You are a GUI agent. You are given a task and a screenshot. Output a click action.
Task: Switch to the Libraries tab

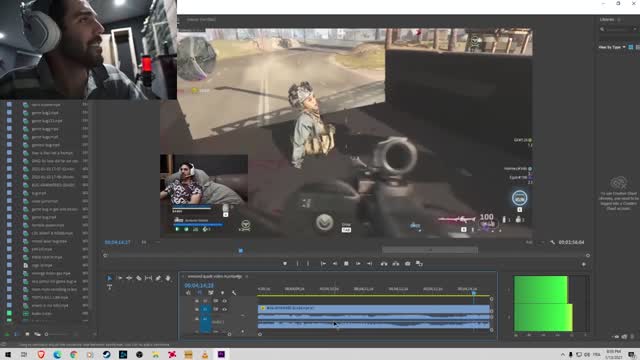[x=607, y=20]
